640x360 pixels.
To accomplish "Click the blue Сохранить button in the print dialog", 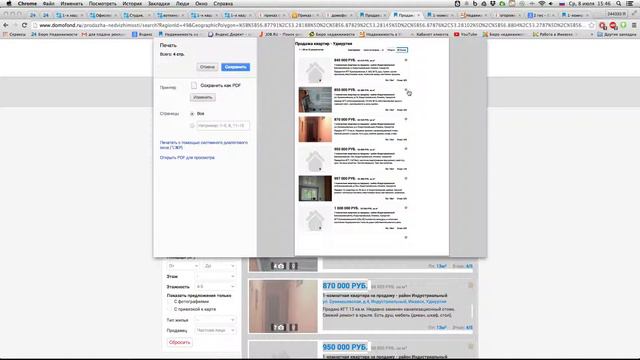I will (x=236, y=67).
